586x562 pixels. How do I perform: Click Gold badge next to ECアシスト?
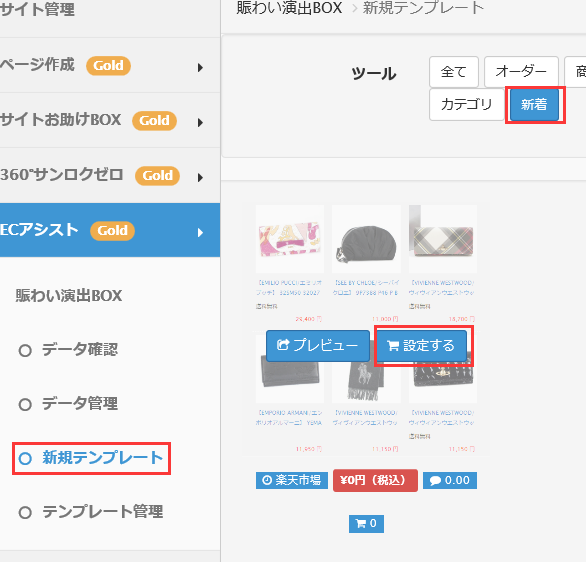click(112, 231)
